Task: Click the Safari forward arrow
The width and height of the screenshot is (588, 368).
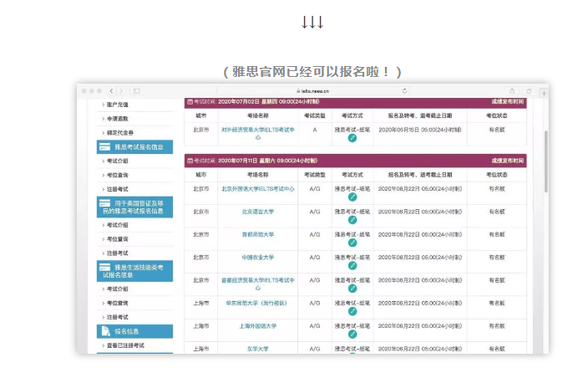Action: click(x=121, y=91)
